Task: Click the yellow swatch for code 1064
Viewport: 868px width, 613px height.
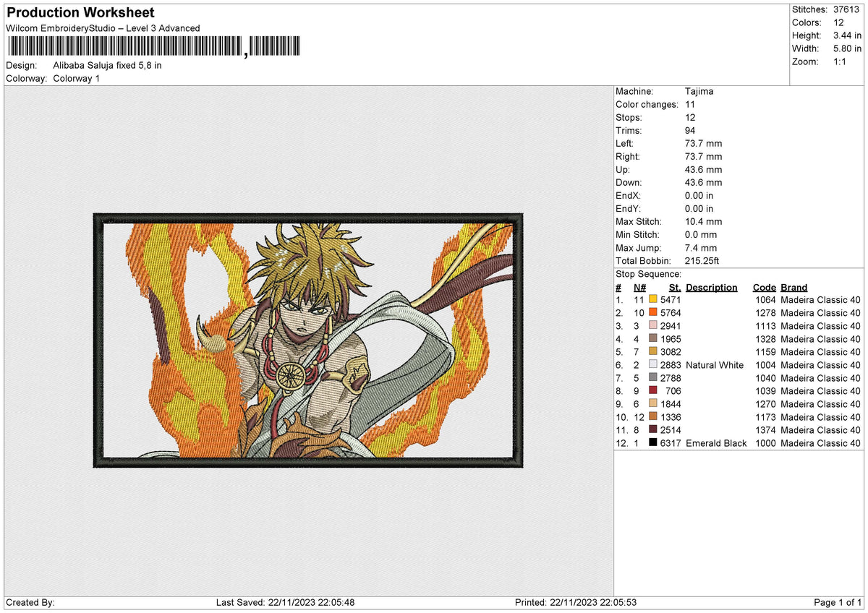Action: tap(653, 299)
